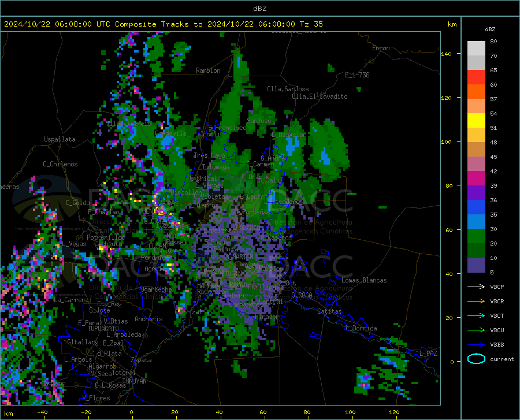Select the gray 65–70 dBZ swatch
The width and height of the screenshot is (520, 420).
tap(476, 63)
